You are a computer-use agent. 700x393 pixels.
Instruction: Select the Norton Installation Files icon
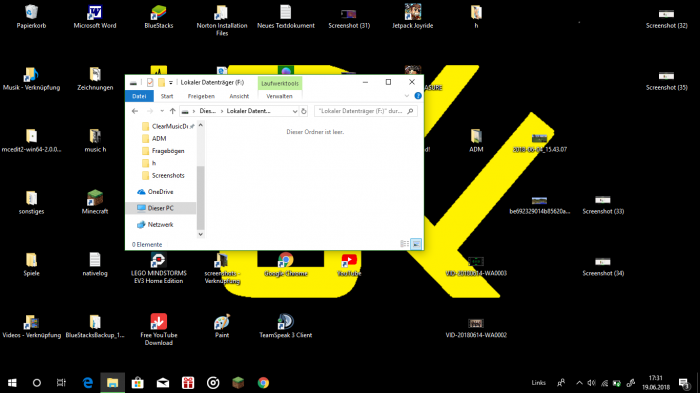tap(222, 21)
